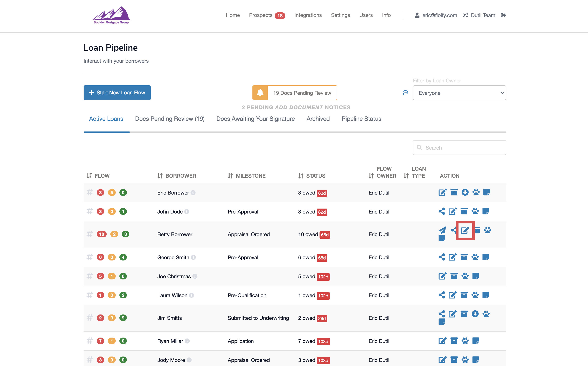Image resolution: width=588 pixels, height=366 pixels.
Task: Click share icon in George Smith row
Action: point(442,257)
